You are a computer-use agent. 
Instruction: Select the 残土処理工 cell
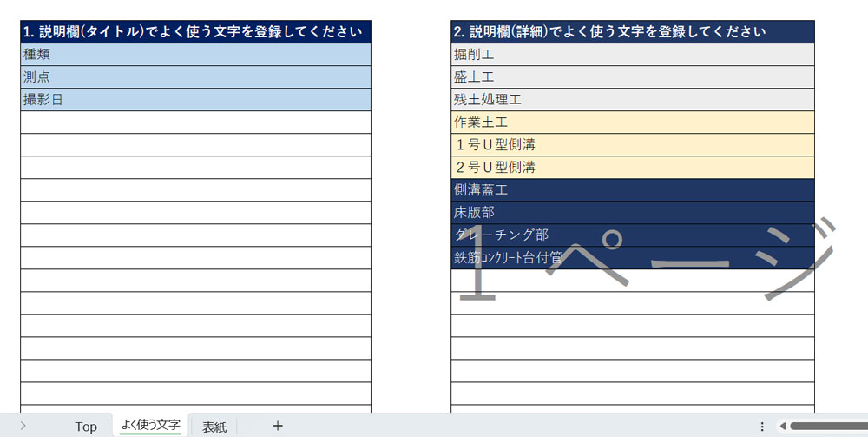pos(632,100)
